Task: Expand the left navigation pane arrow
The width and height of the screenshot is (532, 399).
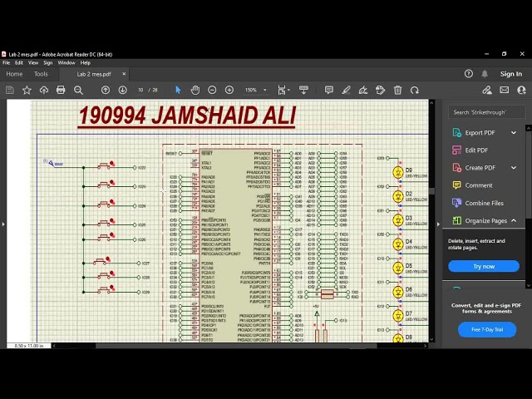Action: tap(3, 224)
